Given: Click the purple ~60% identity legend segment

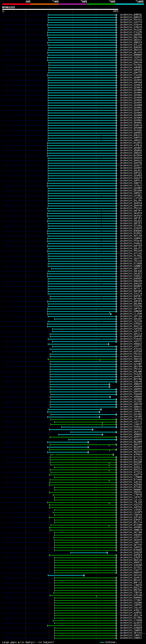Looking at the screenshot, I should click(x=73, y=4).
